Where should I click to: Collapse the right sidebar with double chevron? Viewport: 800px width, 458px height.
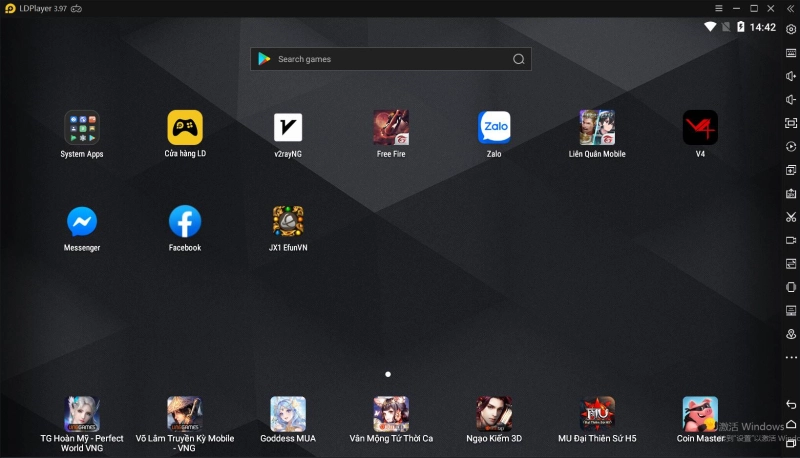[x=791, y=8]
